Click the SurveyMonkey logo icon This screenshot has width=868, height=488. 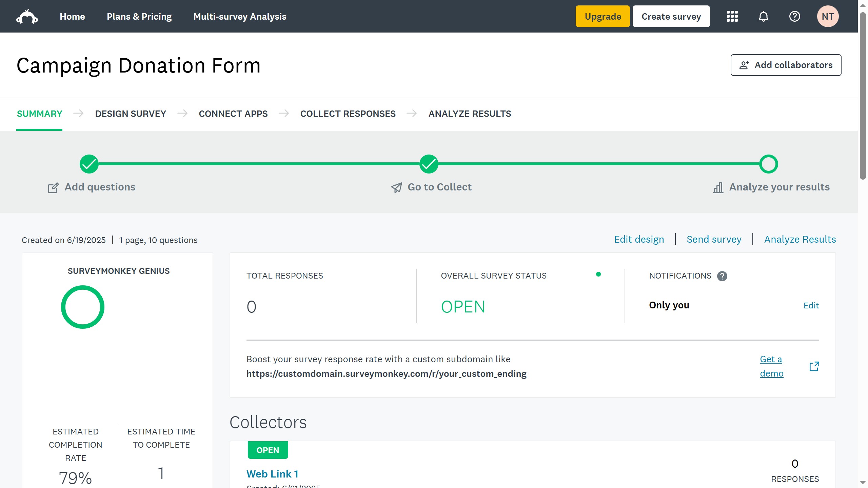[27, 17]
